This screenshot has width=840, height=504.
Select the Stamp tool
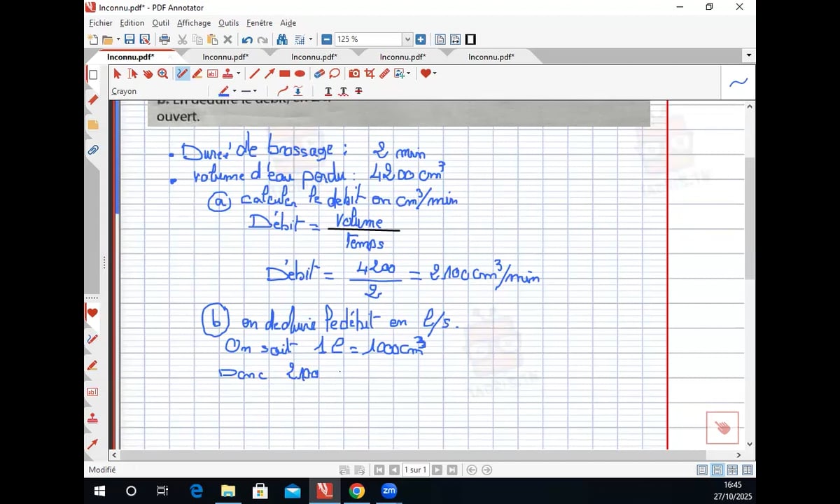point(228,73)
